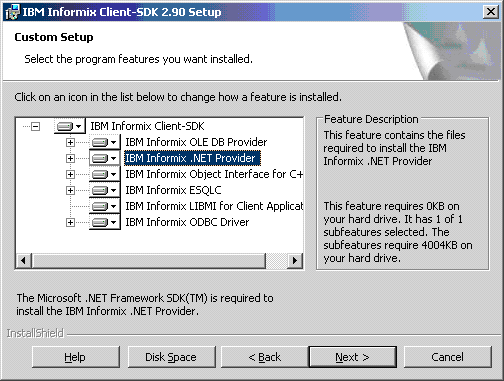Select IBM Informix ODBC Driver feature

(x=187, y=222)
